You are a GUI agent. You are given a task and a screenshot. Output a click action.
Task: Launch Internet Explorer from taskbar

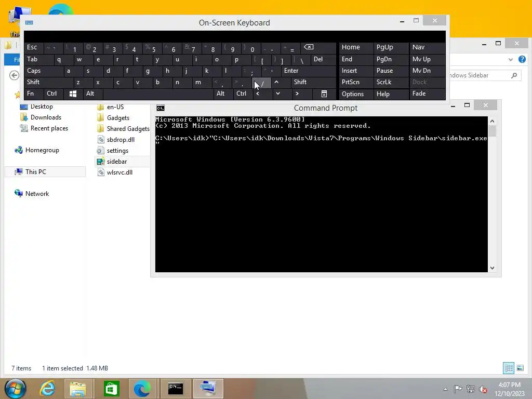pyautogui.click(x=47, y=389)
